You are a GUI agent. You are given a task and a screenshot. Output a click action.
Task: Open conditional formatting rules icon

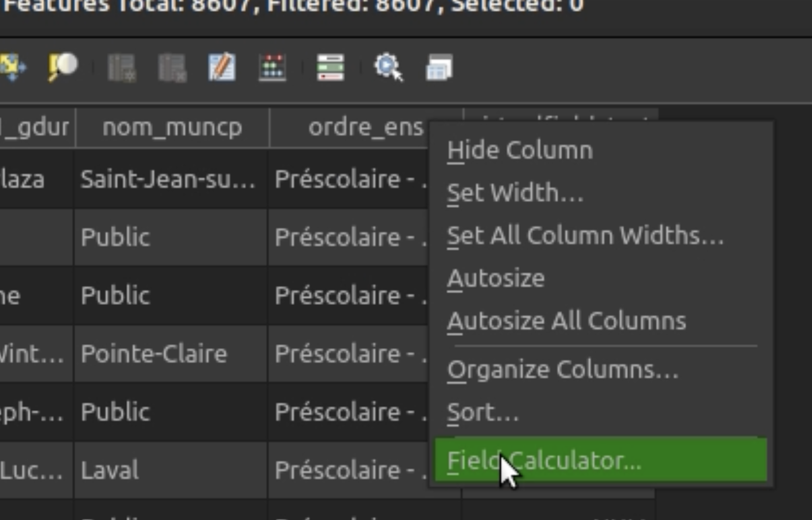[331, 67]
